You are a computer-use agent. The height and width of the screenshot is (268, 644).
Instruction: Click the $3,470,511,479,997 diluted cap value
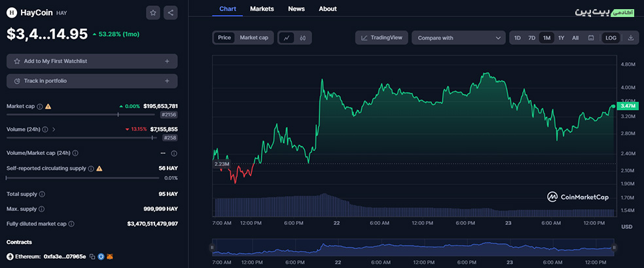click(x=152, y=224)
